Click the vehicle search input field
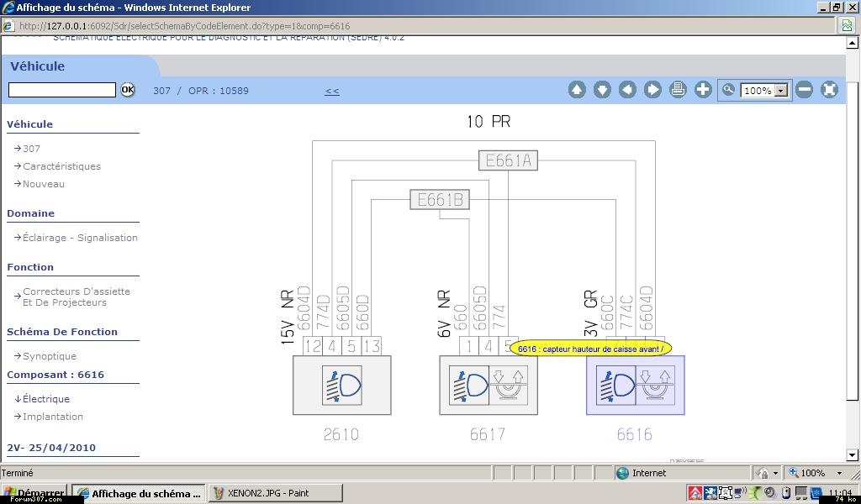This screenshot has height=504, width=861. (x=62, y=90)
